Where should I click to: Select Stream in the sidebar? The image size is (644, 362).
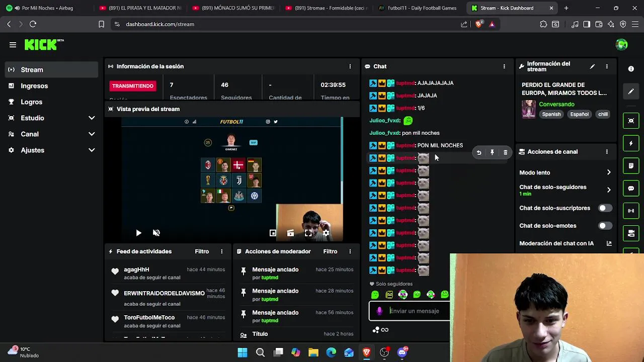coord(51,70)
